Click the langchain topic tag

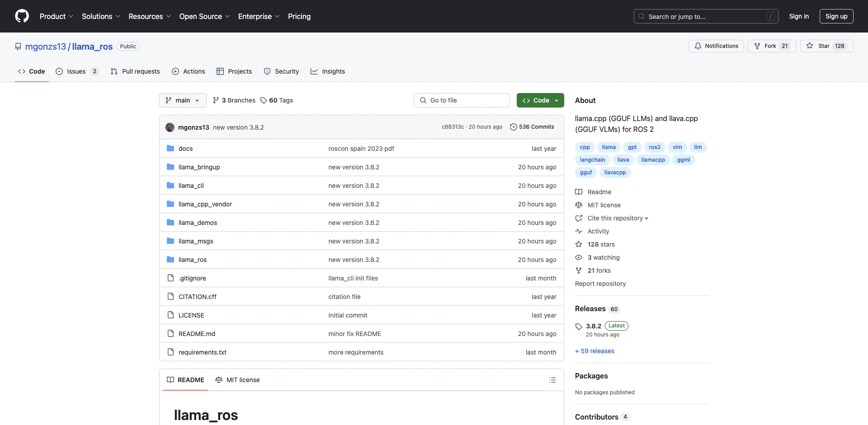pos(592,160)
